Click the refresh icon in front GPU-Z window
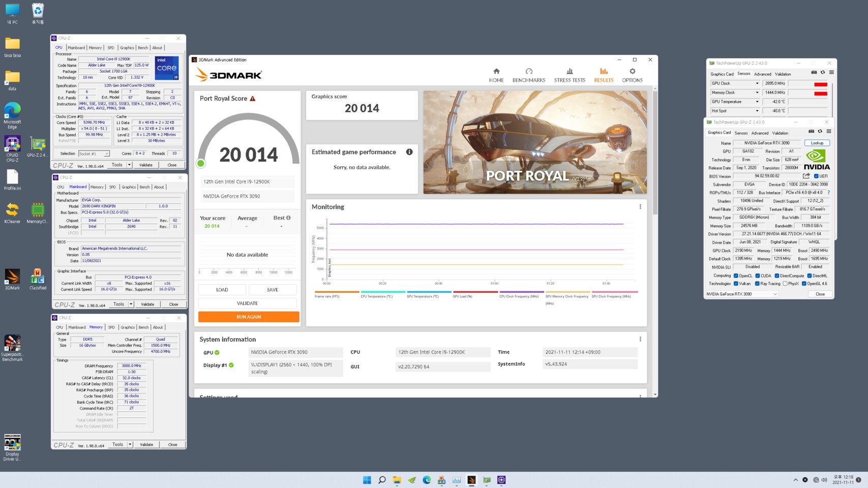The height and width of the screenshot is (488, 868). 820,131
